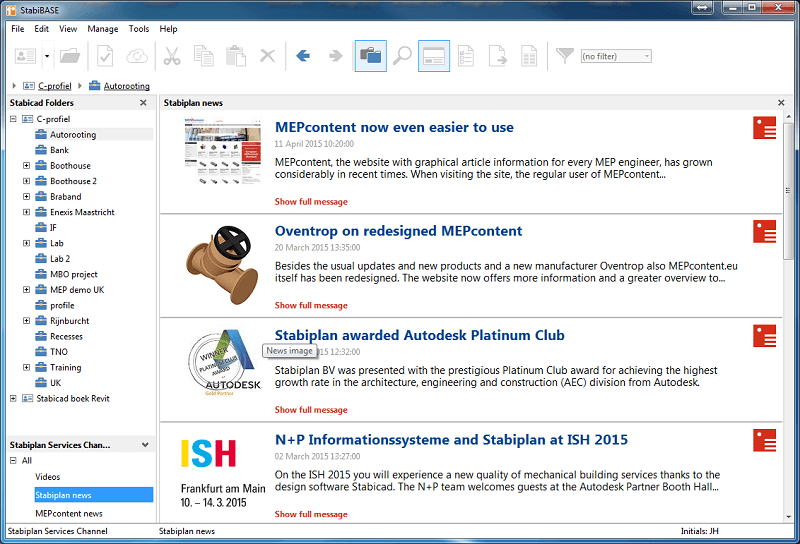Click the magnifying glass search icon

402,56
